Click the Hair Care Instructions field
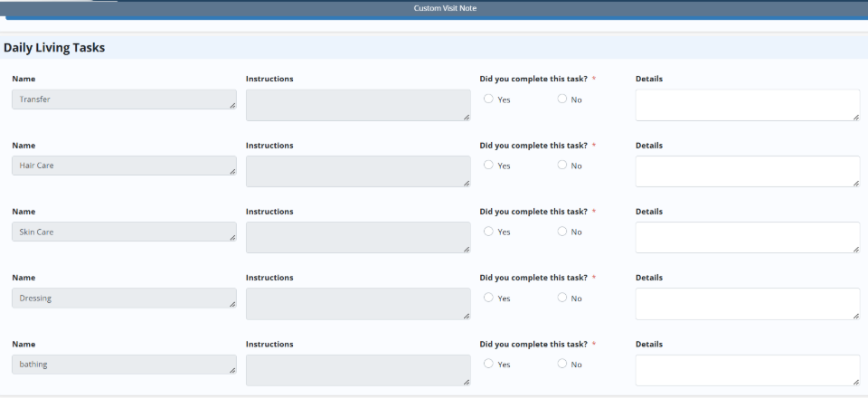 coord(357,171)
